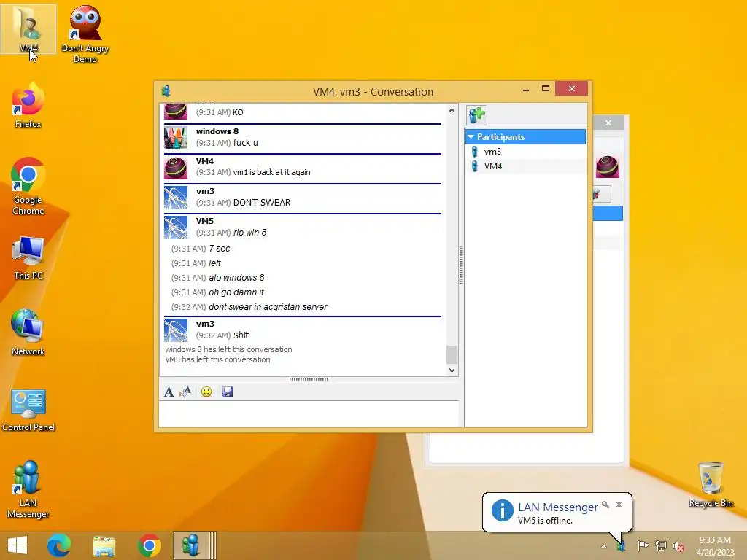Screen dimensions: 747x560
Task: Dismiss the LAN Messenger notification balloon
Action: click(x=619, y=505)
